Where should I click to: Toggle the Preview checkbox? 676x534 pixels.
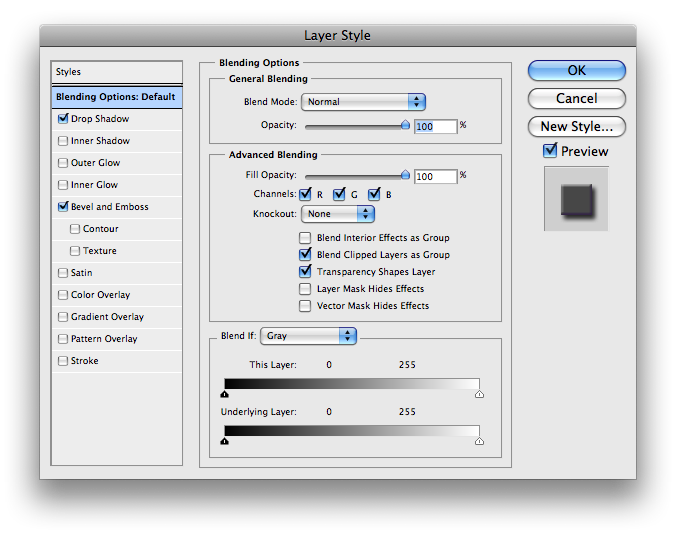(550, 150)
